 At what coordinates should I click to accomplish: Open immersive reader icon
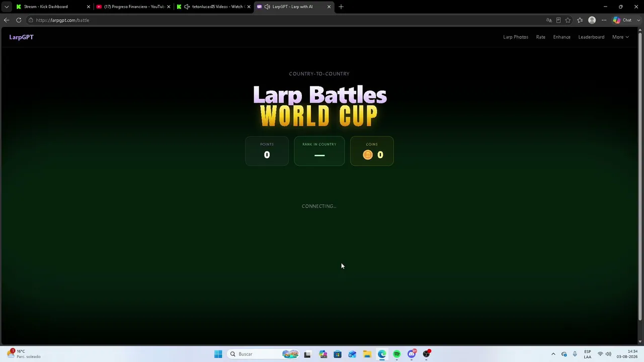pos(558,20)
